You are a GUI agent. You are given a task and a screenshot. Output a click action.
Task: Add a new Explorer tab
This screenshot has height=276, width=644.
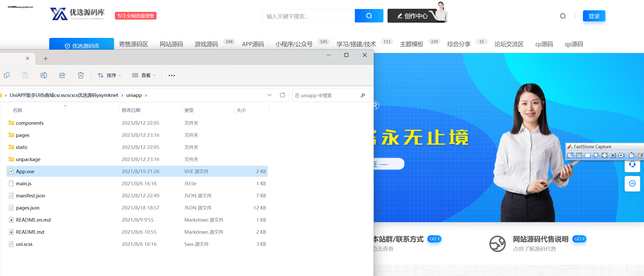(46, 58)
